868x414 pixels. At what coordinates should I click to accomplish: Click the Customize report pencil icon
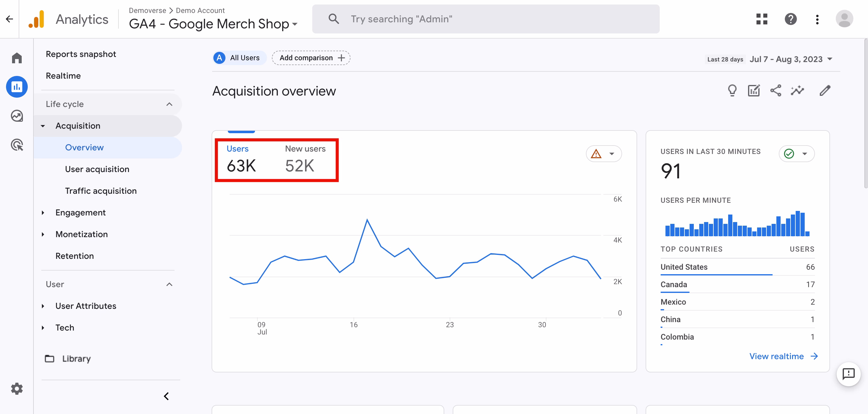(825, 90)
